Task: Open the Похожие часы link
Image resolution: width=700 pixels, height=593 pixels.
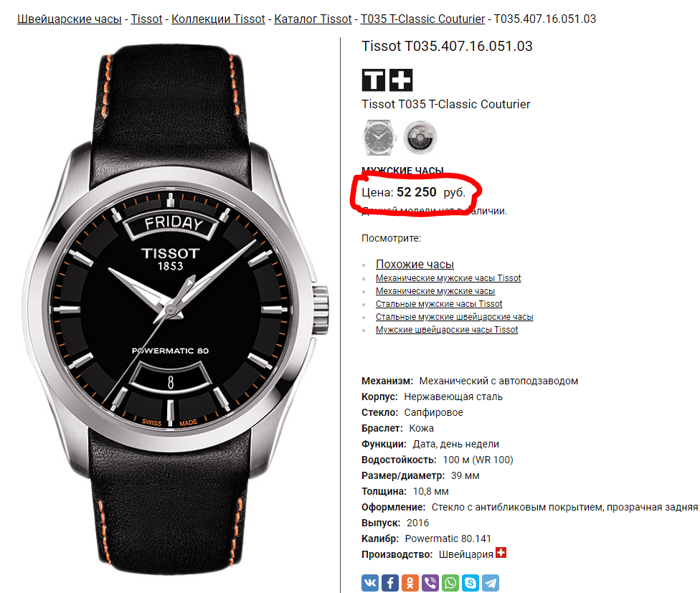Action: 415,264
